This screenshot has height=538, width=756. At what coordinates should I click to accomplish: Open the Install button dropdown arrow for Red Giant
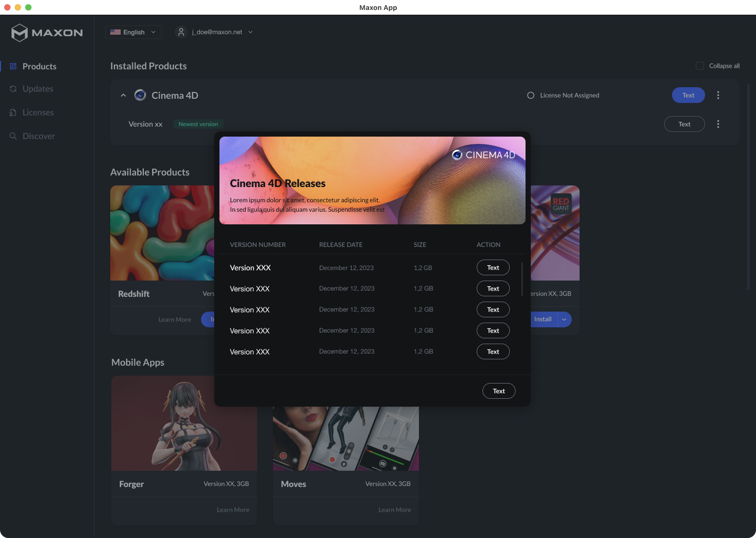564,319
